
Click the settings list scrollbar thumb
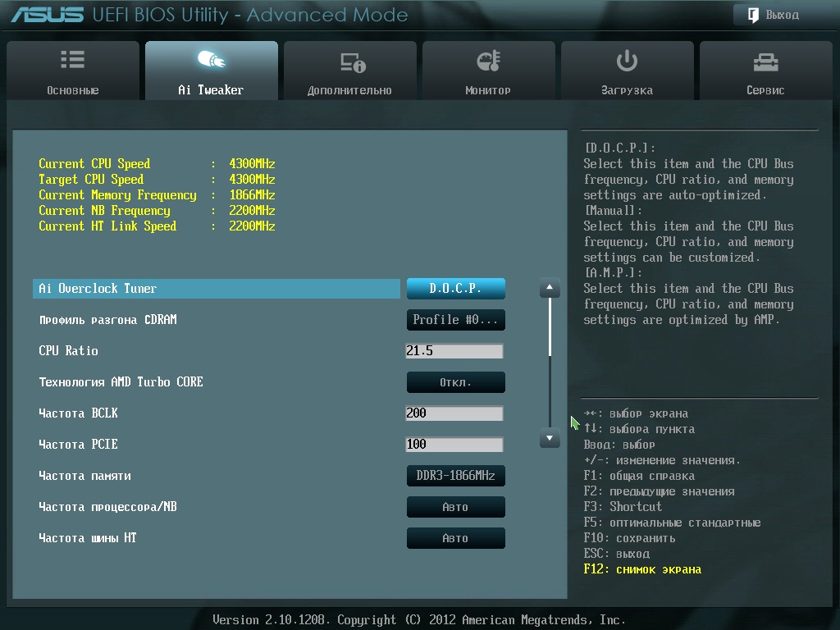(x=550, y=326)
